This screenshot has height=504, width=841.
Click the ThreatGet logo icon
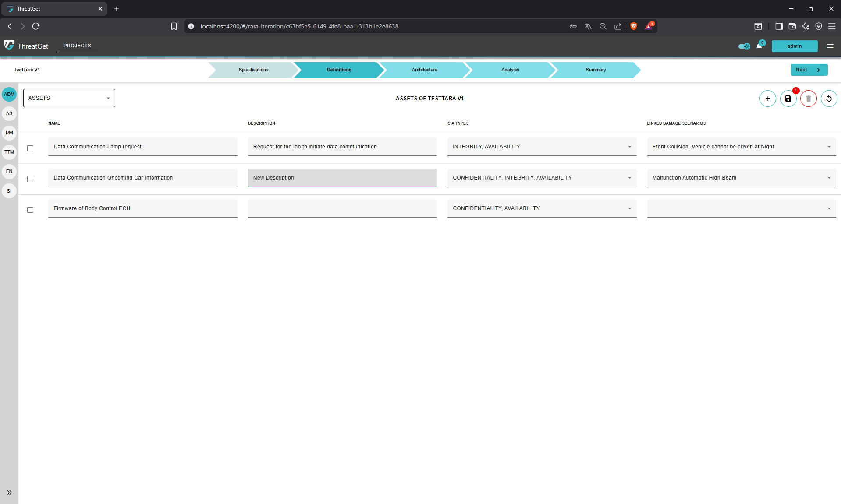point(9,46)
